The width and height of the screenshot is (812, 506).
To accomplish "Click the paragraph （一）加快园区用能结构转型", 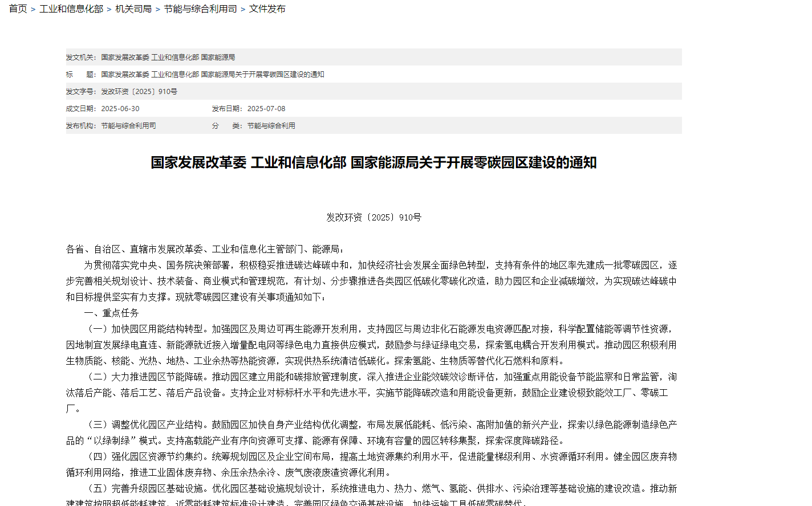I will point(372,345).
